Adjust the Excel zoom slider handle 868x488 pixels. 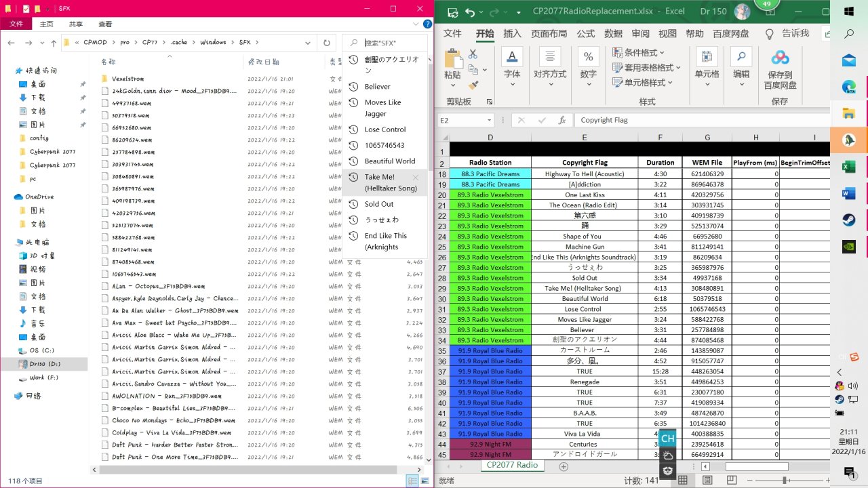(784, 481)
